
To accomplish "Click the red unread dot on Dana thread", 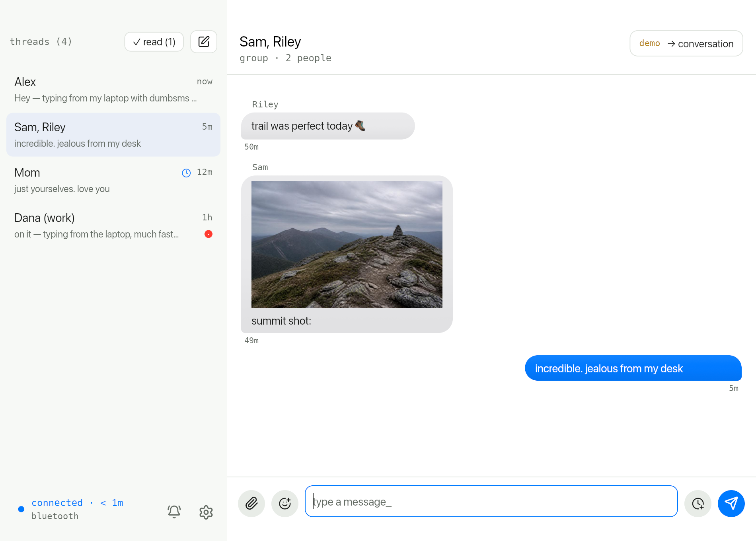I will (208, 234).
